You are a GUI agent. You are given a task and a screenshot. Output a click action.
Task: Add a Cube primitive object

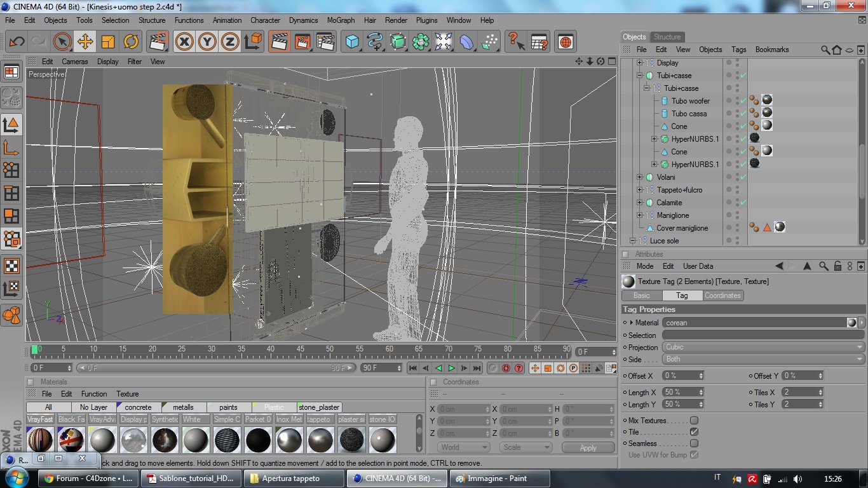352,42
